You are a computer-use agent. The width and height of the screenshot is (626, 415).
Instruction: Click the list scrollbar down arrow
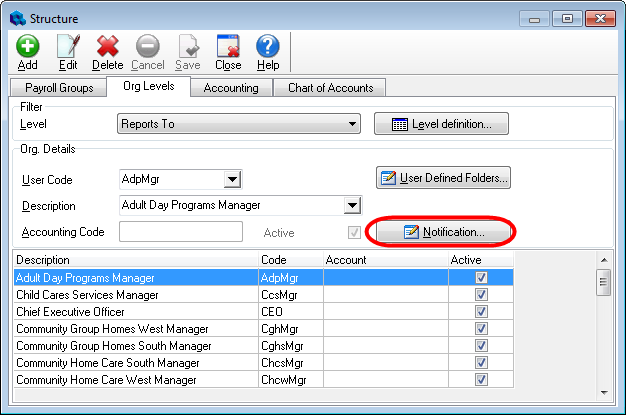(x=604, y=392)
